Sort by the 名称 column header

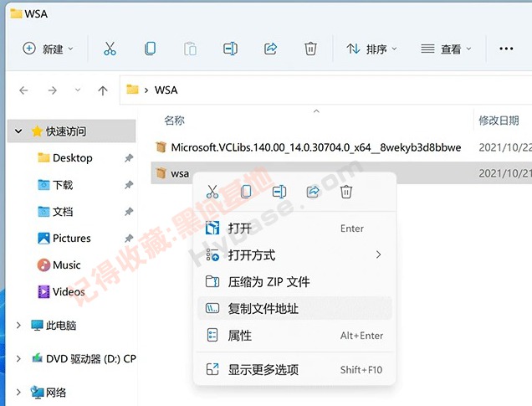174,121
